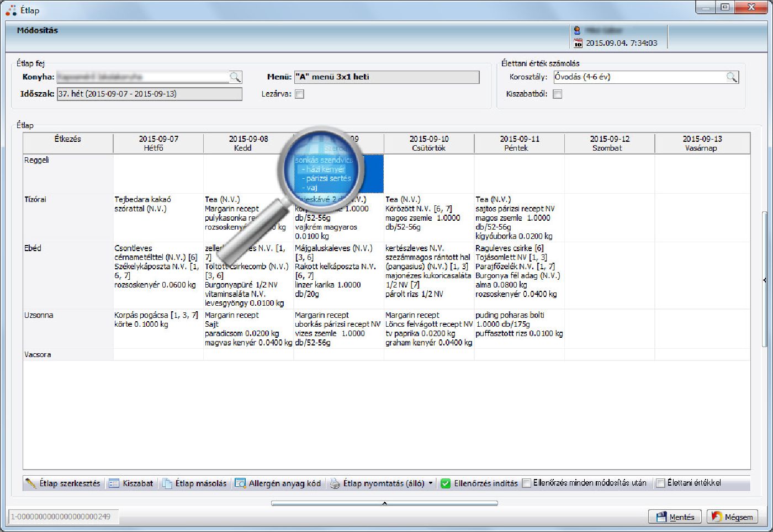Click the Mégsem button
This screenshot has height=532, width=773.
click(x=732, y=517)
